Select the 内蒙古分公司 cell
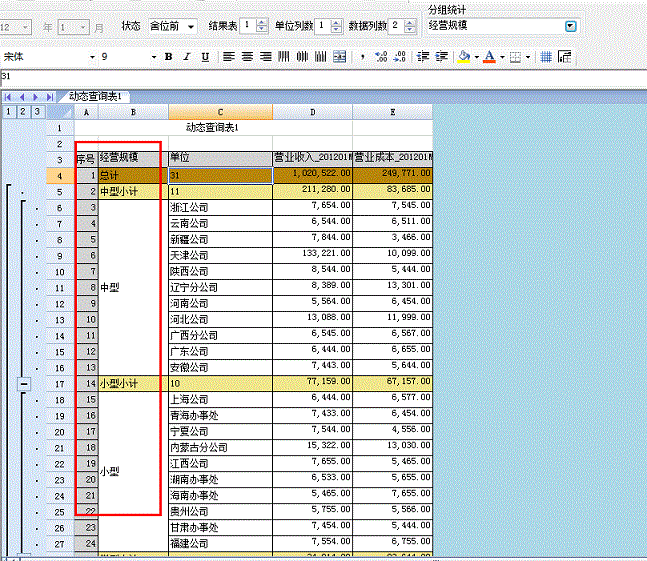647x561 pixels. pyautogui.click(x=220, y=448)
